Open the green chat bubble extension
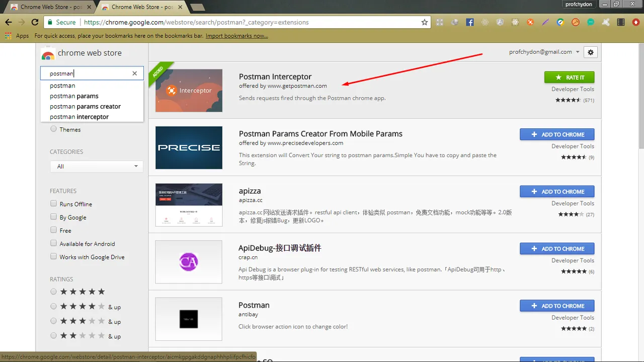 coord(591,22)
